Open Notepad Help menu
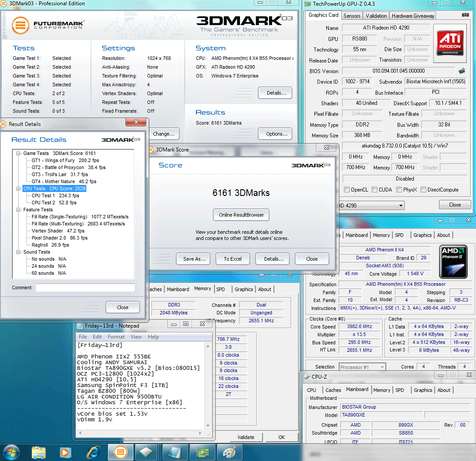Image resolution: width=476 pixels, height=461 pixels. pos(153,337)
